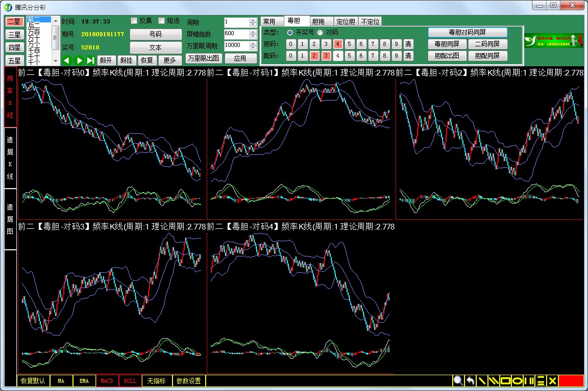Click the green skip-to-last button
588x391 pixels.
click(90, 60)
